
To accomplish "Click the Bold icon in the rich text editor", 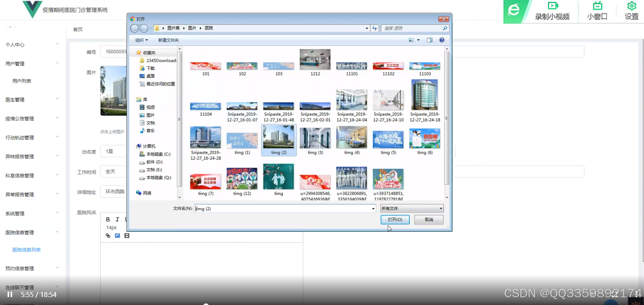I will pos(108,219).
